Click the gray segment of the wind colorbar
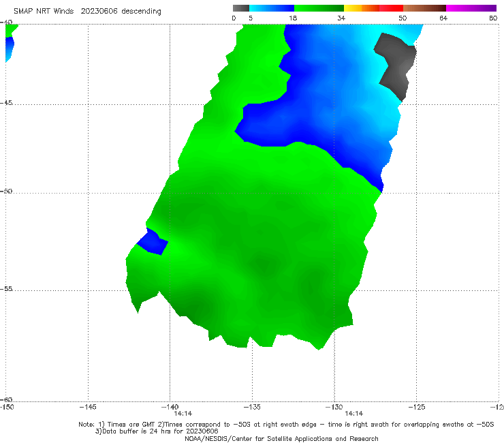Screen dimensions: 504x443 (240, 8)
